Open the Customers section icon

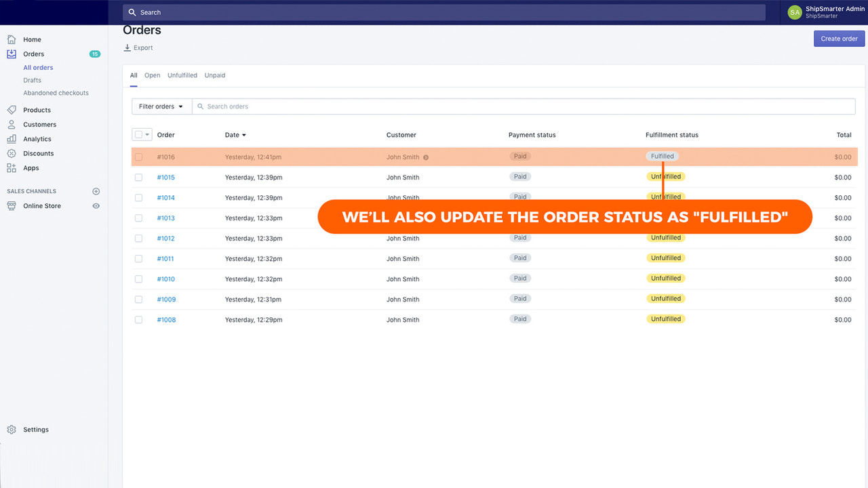pyautogui.click(x=12, y=124)
